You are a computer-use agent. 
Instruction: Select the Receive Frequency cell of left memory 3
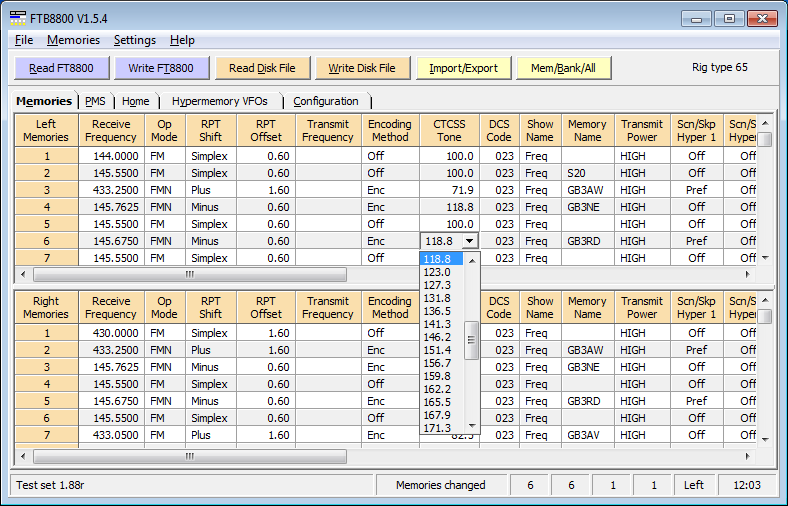coord(111,190)
